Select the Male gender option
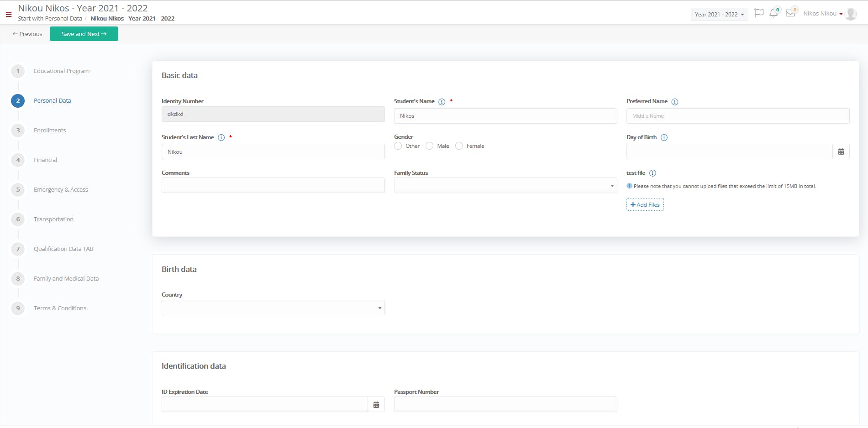Screen dimensions: 868x428 coord(429,146)
